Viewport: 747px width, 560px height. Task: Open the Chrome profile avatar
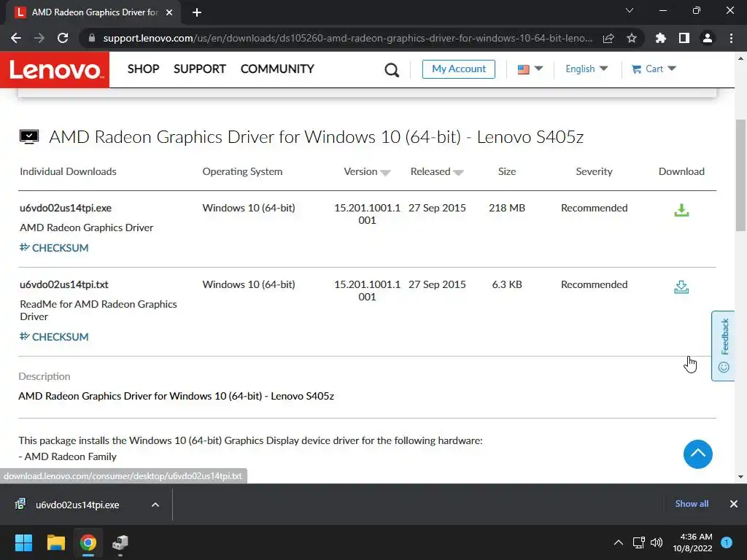pyautogui.click(x=708, y=38)
